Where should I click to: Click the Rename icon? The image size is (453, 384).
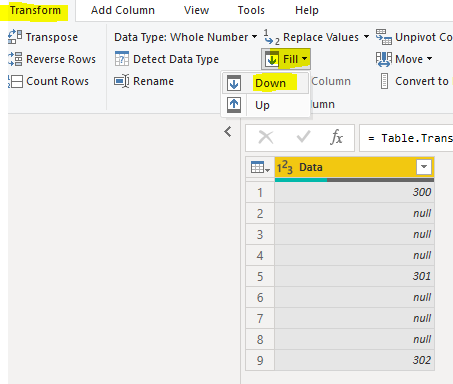tap(122, 81)
